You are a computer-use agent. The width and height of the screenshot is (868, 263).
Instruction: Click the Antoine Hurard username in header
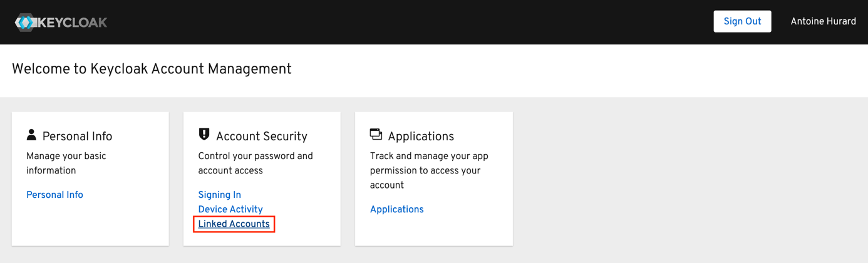click(x=823, y=21)
